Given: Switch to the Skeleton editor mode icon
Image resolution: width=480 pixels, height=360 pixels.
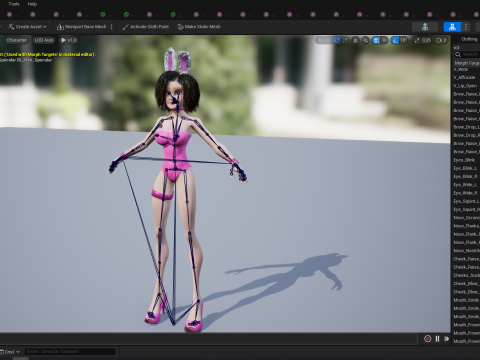Looking at the screenshot, I should pyautogui.click(x=425, y=27).
